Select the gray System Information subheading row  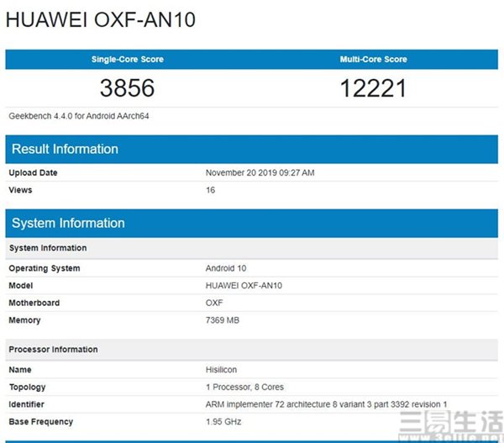tap(252, 248)
